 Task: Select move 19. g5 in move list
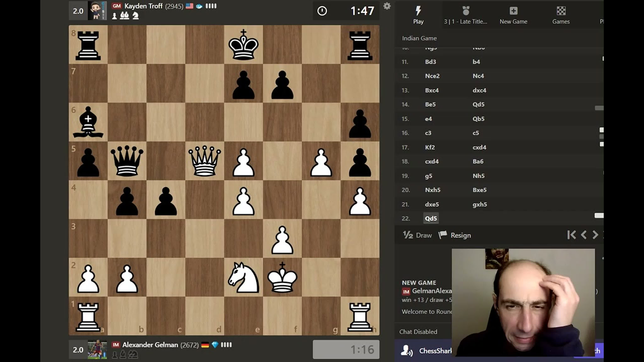pyautogui.click(x=428, y=176)
